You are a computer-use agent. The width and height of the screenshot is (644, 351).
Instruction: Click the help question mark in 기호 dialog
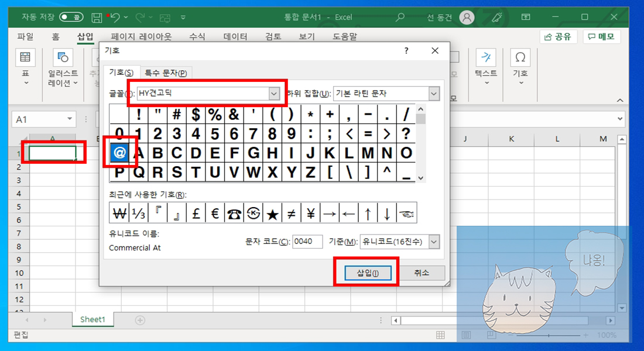[x=406, y=51]
